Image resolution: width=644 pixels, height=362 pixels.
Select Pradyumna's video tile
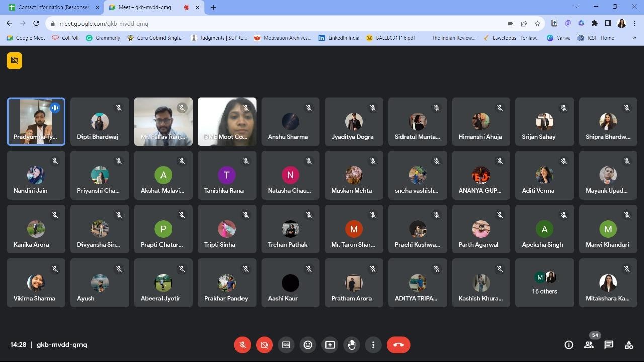click(36, 122)
